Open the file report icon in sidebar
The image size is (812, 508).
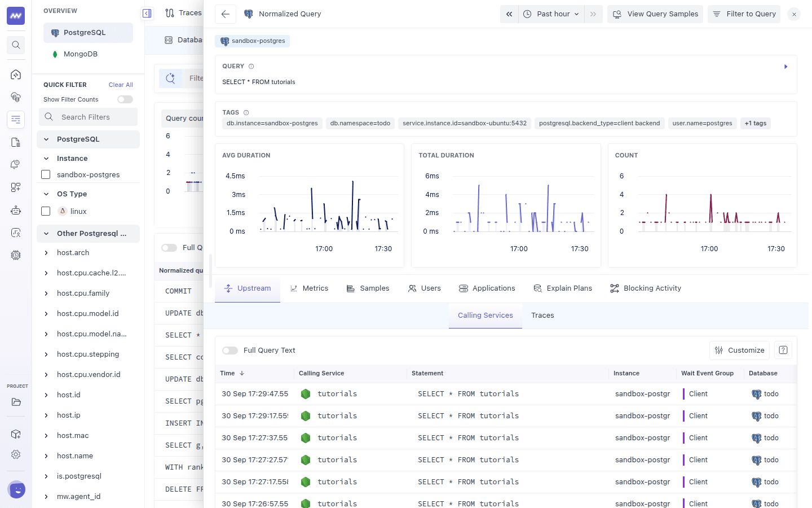point(16,142)
